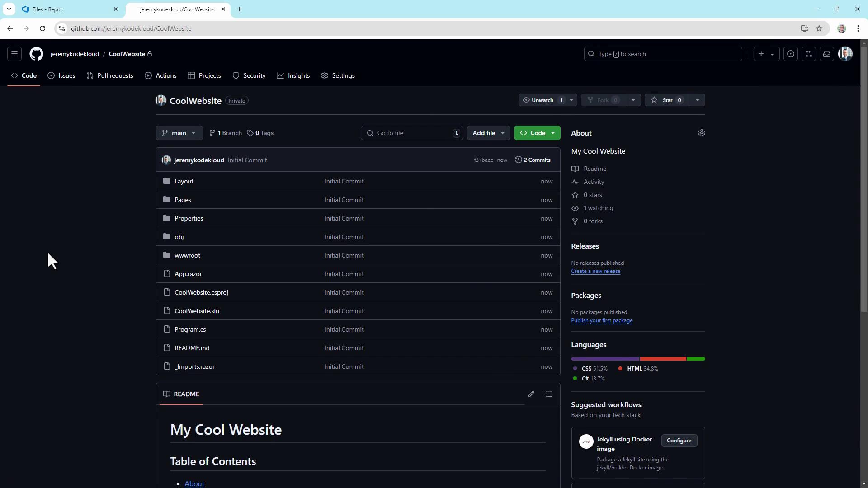Click the plus create-new icon in the header
This screenshot has height=488, width=868.
pyautogui.click(x=761, y=54)
